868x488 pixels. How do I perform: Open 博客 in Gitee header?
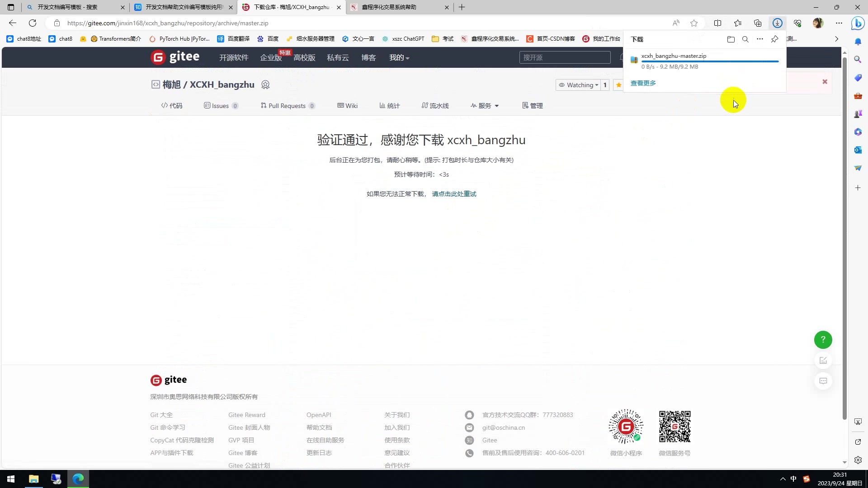pos(368,57)
